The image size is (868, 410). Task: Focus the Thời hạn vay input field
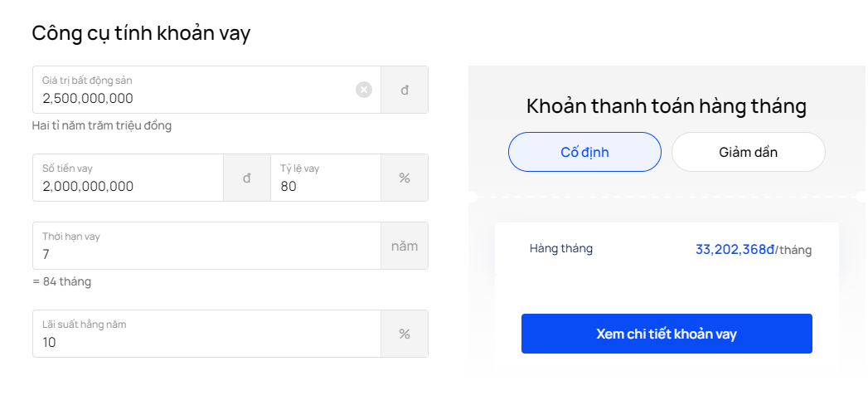point(206,246)
